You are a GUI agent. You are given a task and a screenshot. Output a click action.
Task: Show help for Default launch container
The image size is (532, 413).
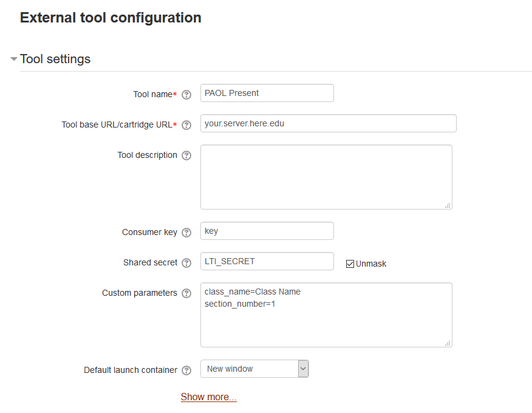click(186, 370)
